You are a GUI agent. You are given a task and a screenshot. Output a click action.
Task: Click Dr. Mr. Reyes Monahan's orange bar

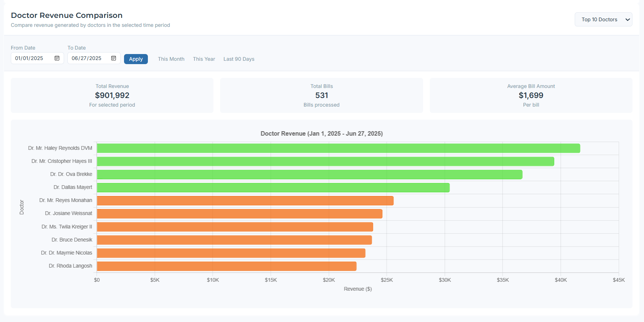[245, 201]
